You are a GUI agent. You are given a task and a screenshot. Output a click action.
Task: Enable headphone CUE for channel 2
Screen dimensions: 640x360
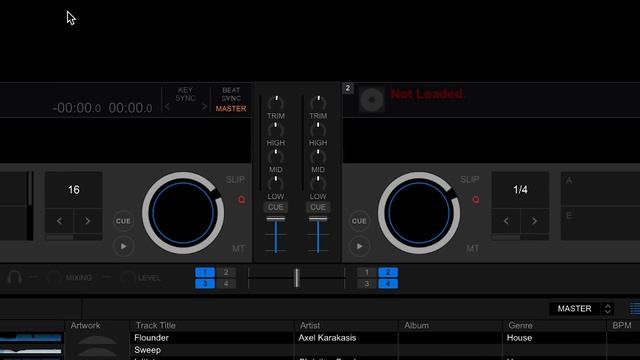pyautogui.click(x=318, y=207)
